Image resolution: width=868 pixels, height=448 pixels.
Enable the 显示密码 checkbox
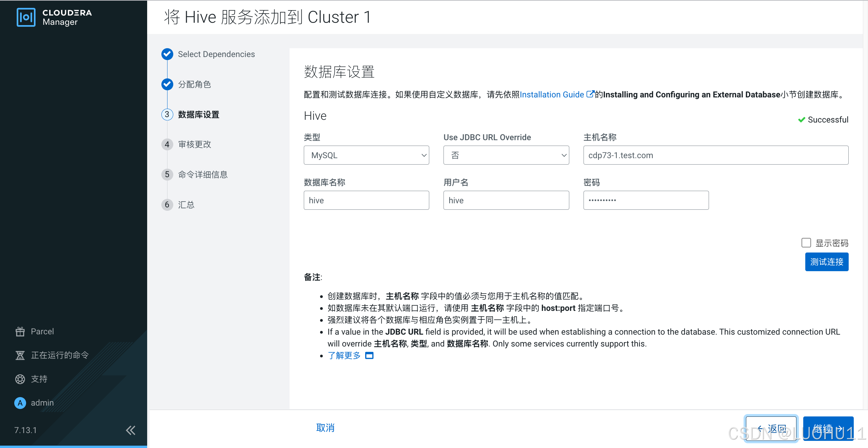pyautogui.click(x=806, y=243)
